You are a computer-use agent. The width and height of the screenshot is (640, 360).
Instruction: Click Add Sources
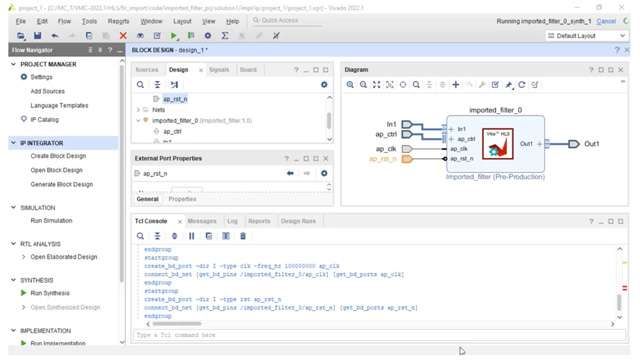point(47,91)
